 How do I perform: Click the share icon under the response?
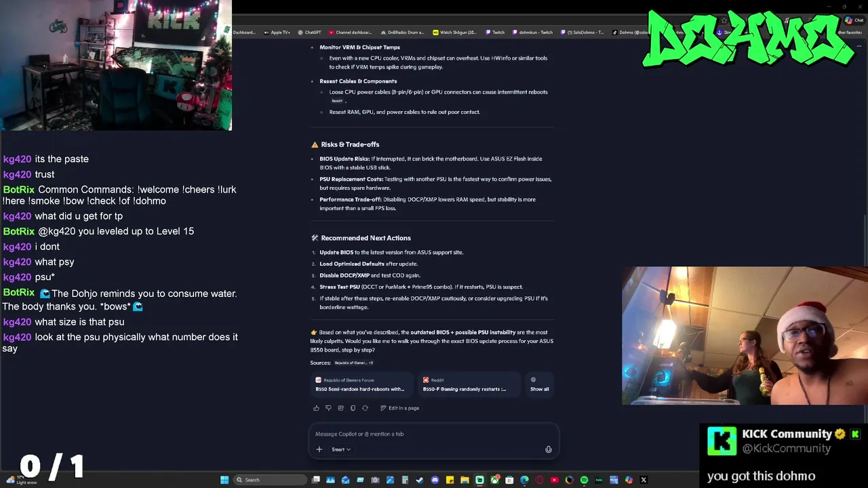(340, 408)
